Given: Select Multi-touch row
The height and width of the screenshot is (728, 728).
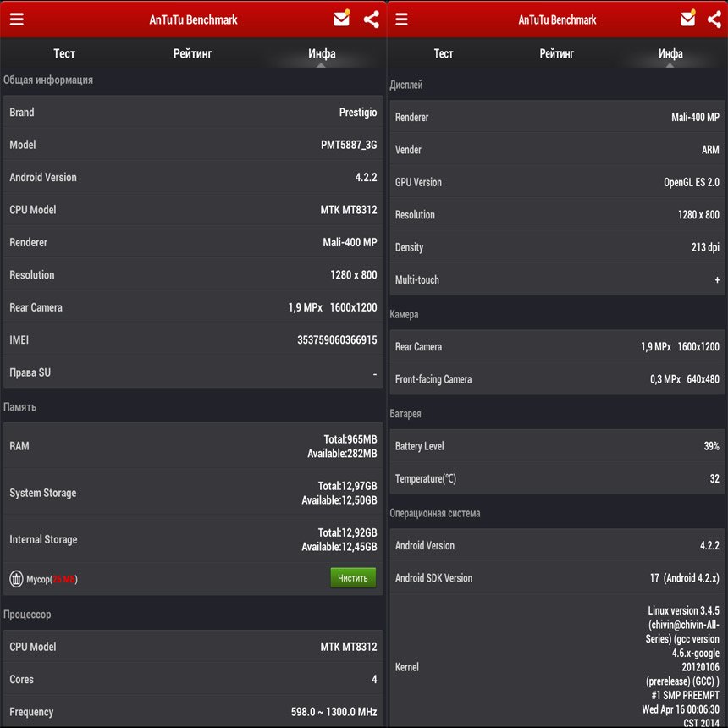Looking at the screenshot, I should tap(557, 279).
